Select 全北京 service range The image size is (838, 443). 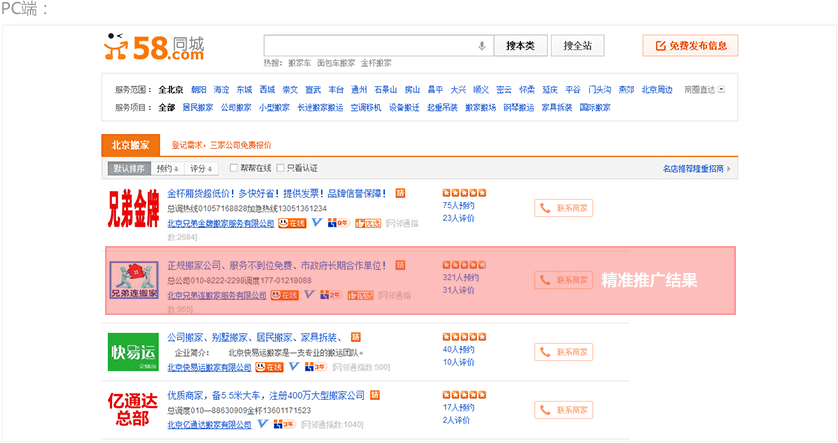pos(170,90)
